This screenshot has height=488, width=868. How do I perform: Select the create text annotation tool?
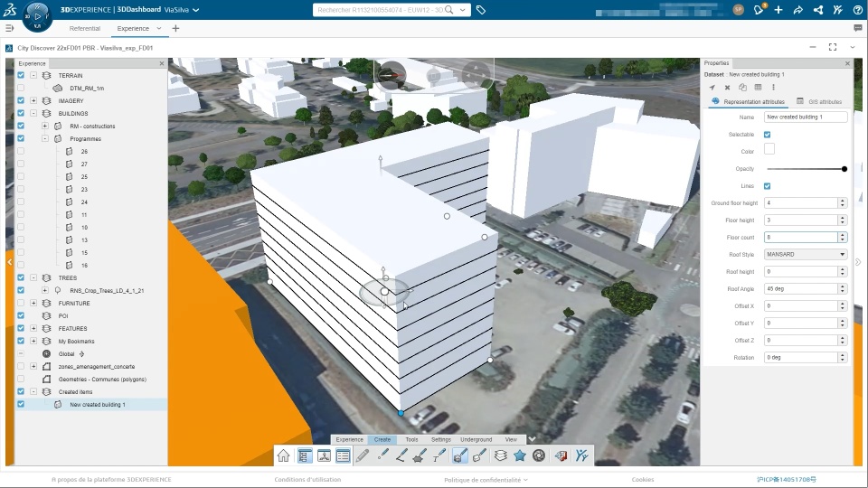click(439, 455)
